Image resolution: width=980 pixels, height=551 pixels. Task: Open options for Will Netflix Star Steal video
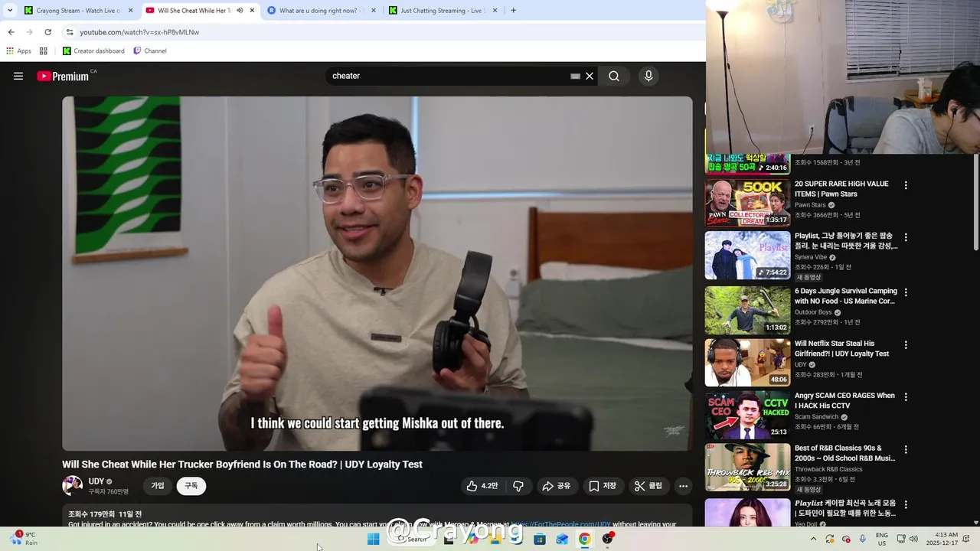(906, 345)
